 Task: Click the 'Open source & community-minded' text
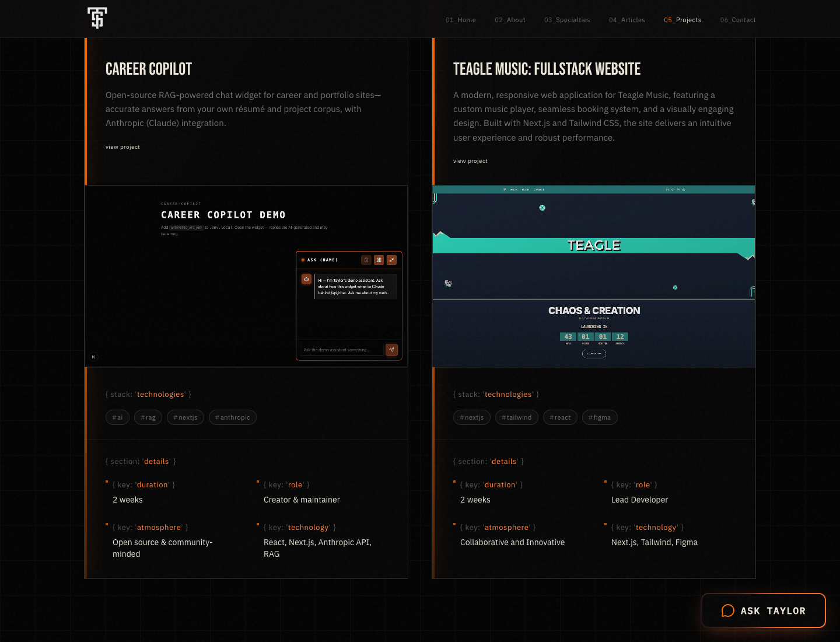(x=162, y=548)
